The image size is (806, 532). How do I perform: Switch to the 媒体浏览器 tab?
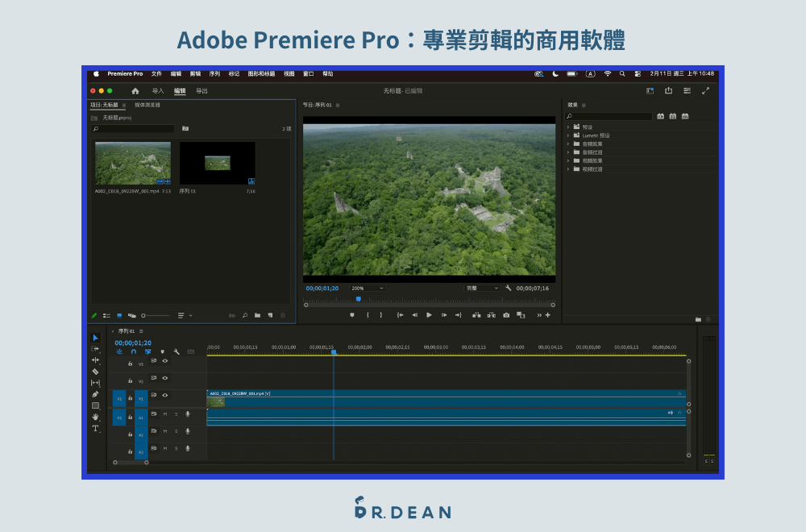(147, 105)
